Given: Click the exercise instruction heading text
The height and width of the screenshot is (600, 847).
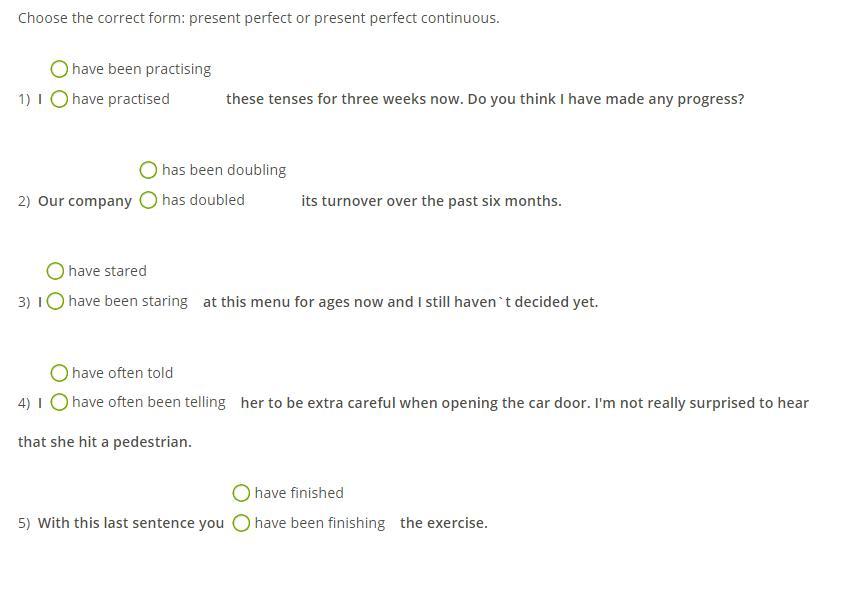Looking at the screenshot, I should (x=259, y=18).
